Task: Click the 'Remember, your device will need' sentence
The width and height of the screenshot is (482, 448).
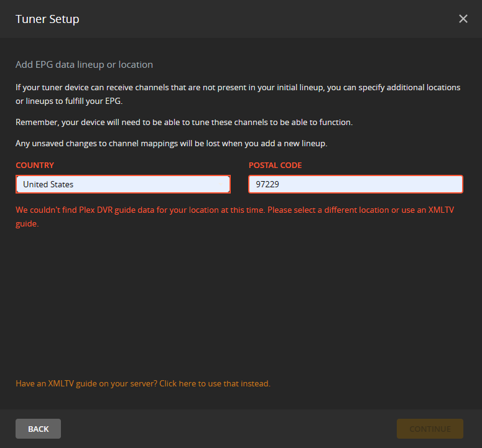Action: 183,122
